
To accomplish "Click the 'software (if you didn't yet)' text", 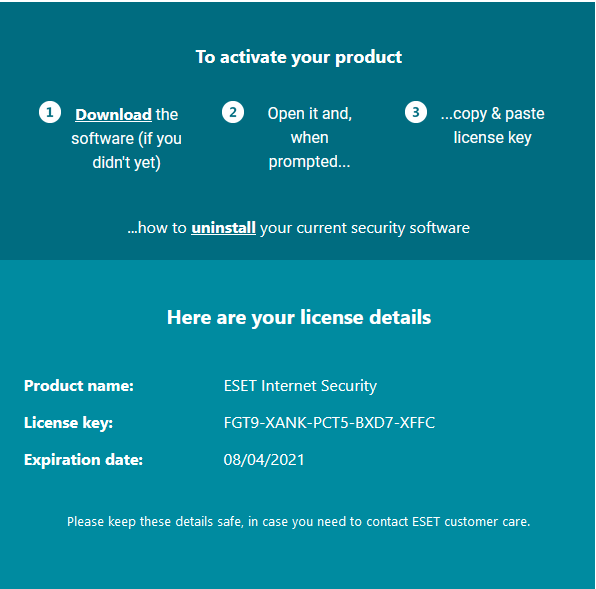I will [x=127, y=150].
